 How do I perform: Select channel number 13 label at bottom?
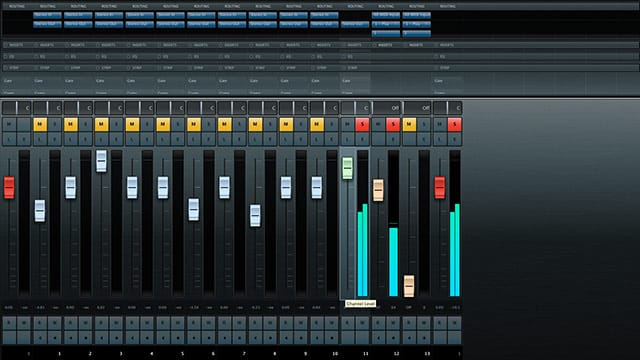pos(427,354)
